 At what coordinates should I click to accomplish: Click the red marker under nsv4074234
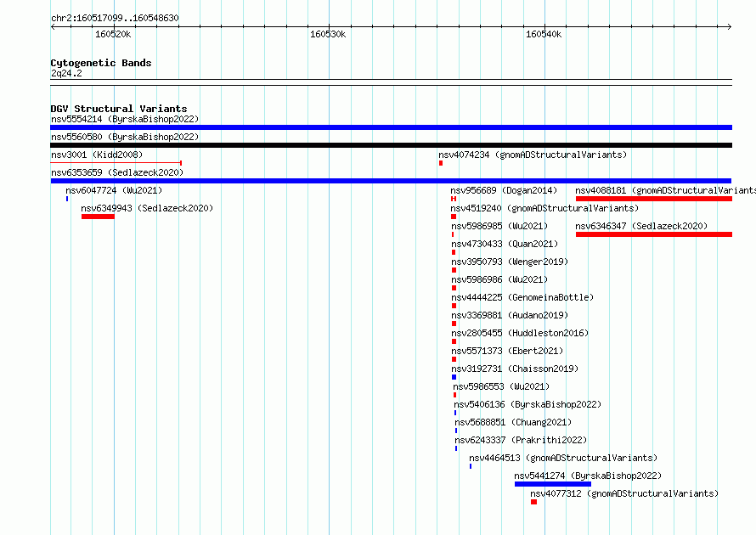point(441,163)
